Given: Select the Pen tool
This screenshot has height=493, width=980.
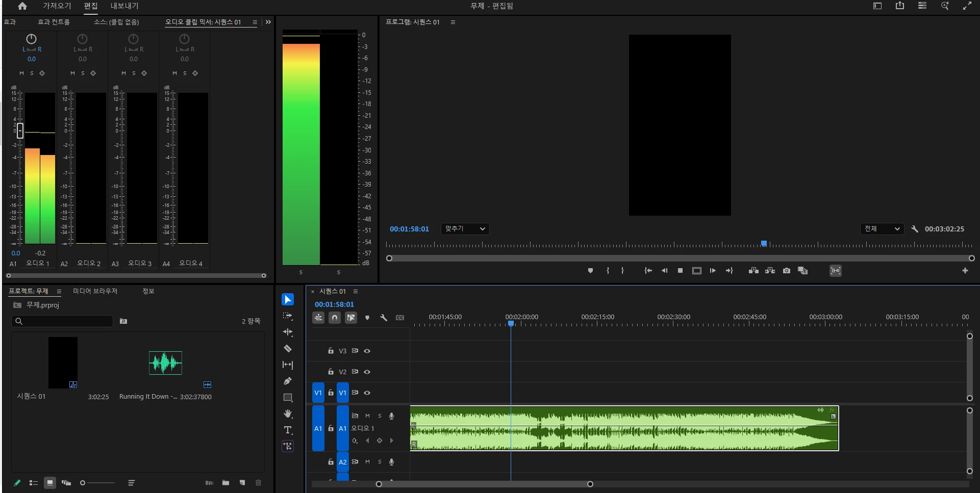Looking at the screenshot, I should point(288,381).
